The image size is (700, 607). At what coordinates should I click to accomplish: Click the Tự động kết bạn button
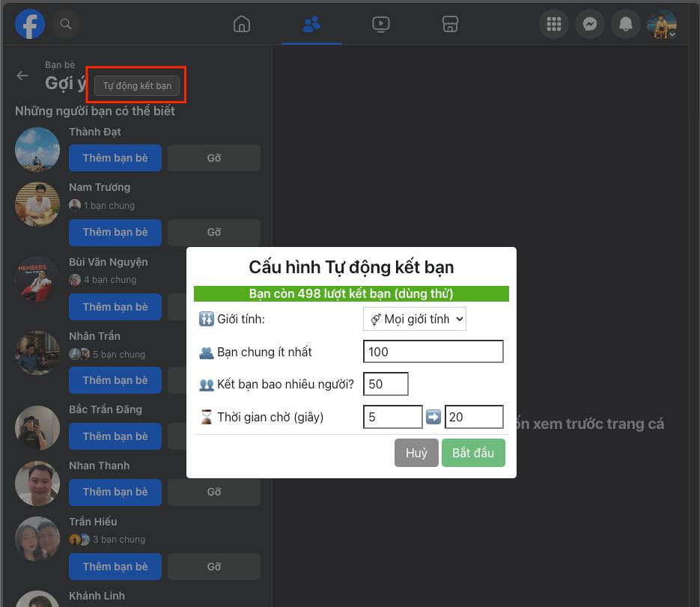(x=137, y=85)
